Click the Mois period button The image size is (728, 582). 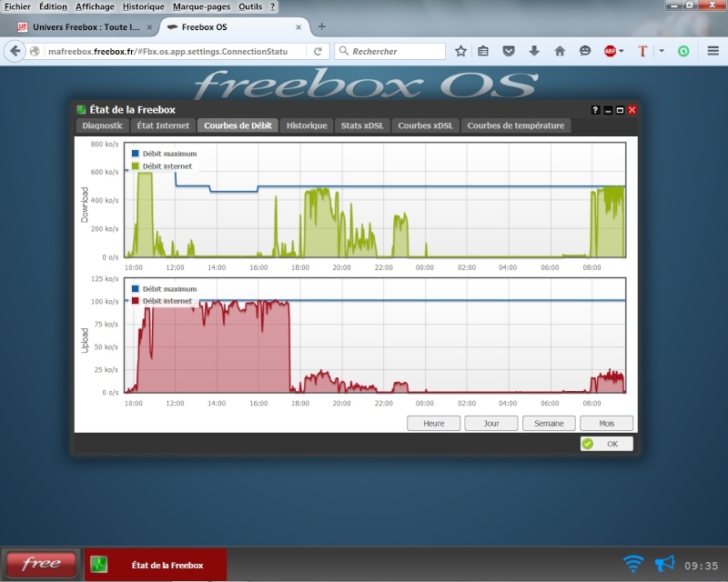tap(606, 423)
